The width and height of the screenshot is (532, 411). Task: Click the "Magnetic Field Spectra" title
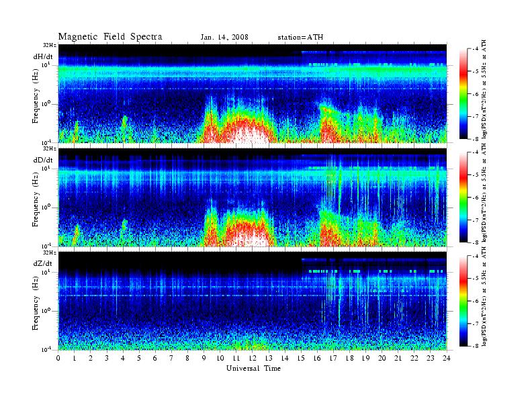pyautogui.click(x=110, y=37)
